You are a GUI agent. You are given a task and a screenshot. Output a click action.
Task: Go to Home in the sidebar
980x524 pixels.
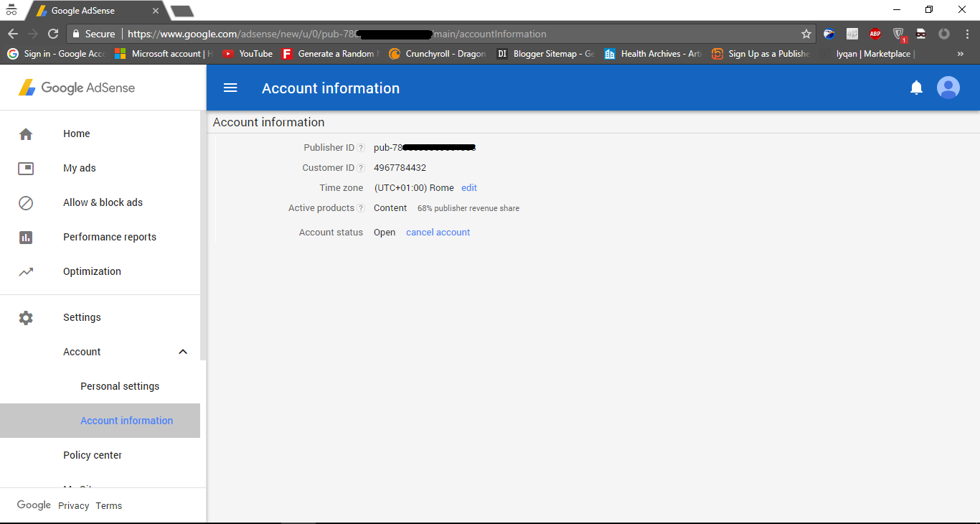(x=77, y=134)
